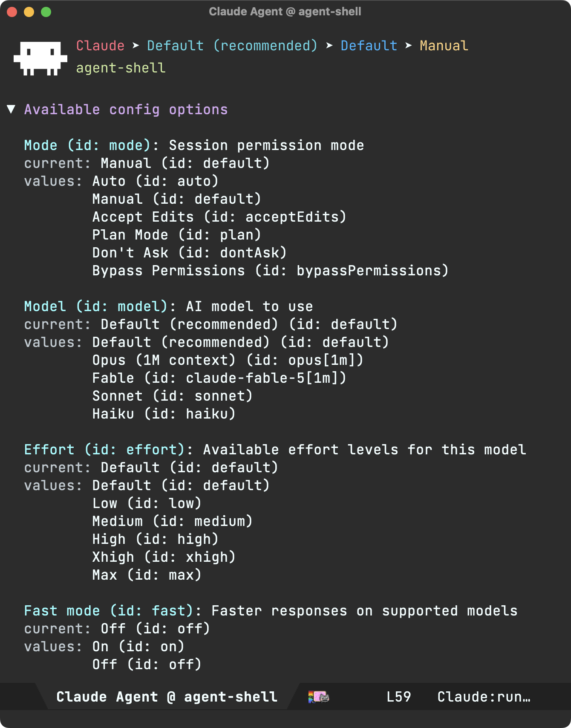The image size is (571, 728).
Task: Click the L59 line number indicator
Action: point(398,697)
